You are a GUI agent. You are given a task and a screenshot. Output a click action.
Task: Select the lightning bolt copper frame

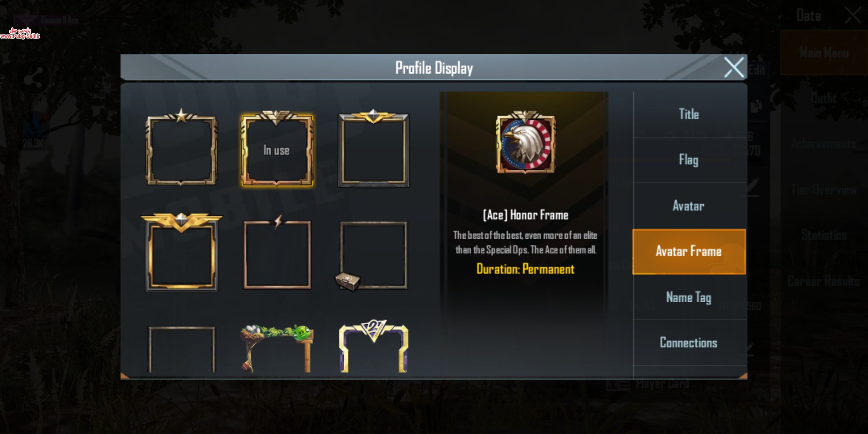(x=277, y=252)
